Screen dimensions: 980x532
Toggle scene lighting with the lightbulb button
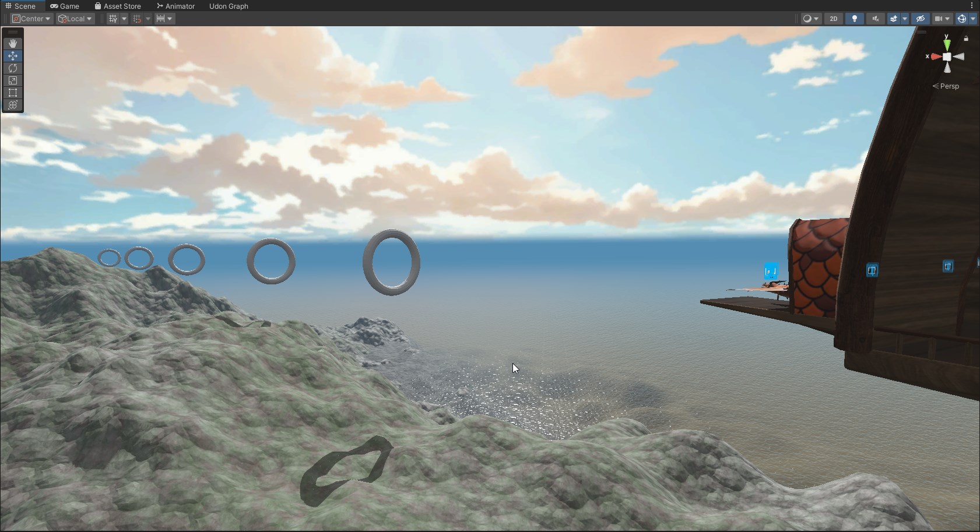tap(855, 19)
